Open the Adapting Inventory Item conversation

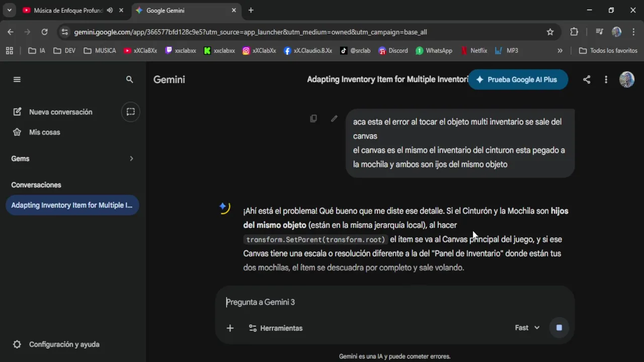(x=72, y=205)
